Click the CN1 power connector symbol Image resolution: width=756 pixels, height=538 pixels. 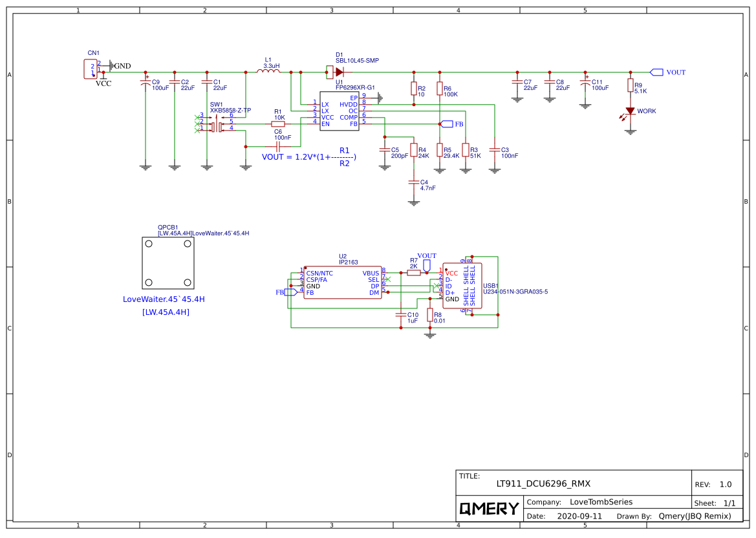pyautogui.click(x=90, y=69)
